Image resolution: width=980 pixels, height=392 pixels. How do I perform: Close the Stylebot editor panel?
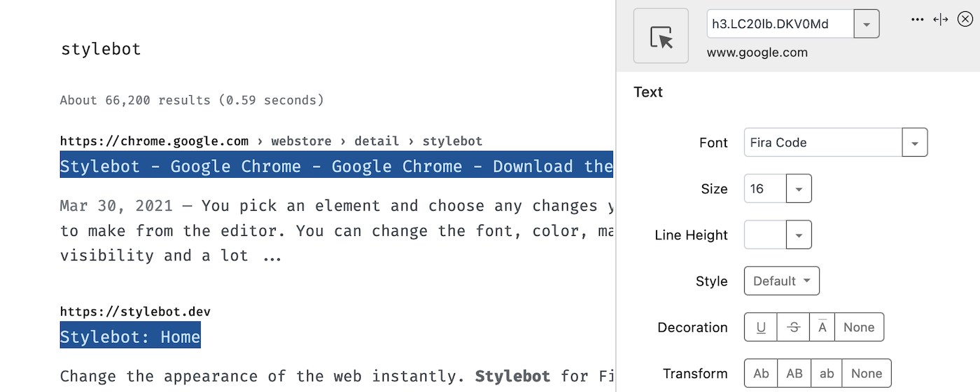click(x=965, y=20)
